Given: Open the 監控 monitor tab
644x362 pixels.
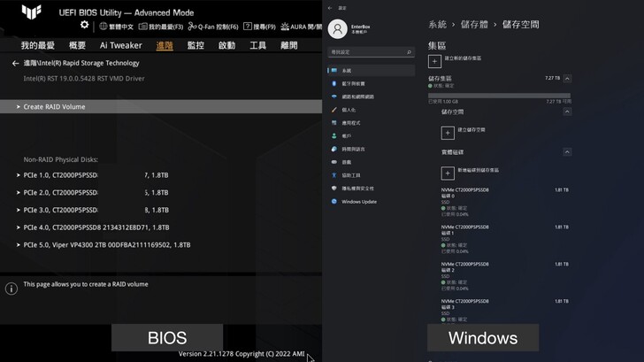Looking at the screenshot, I should (195, 45).
